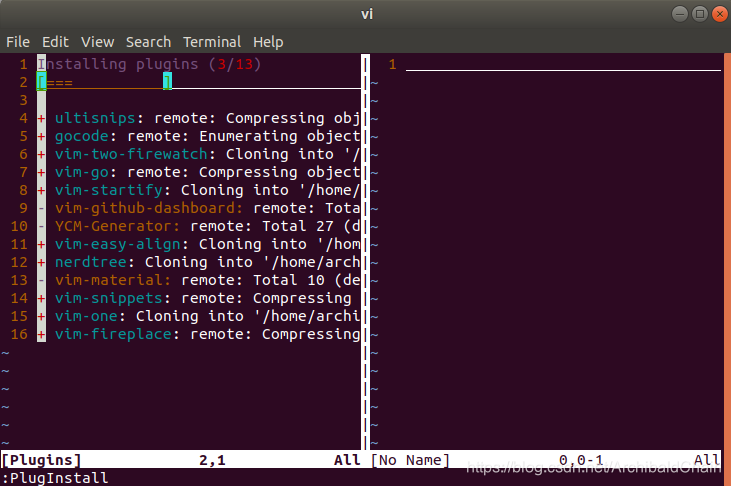Click the minus sign beside YCM-Generator

(41, 227)
